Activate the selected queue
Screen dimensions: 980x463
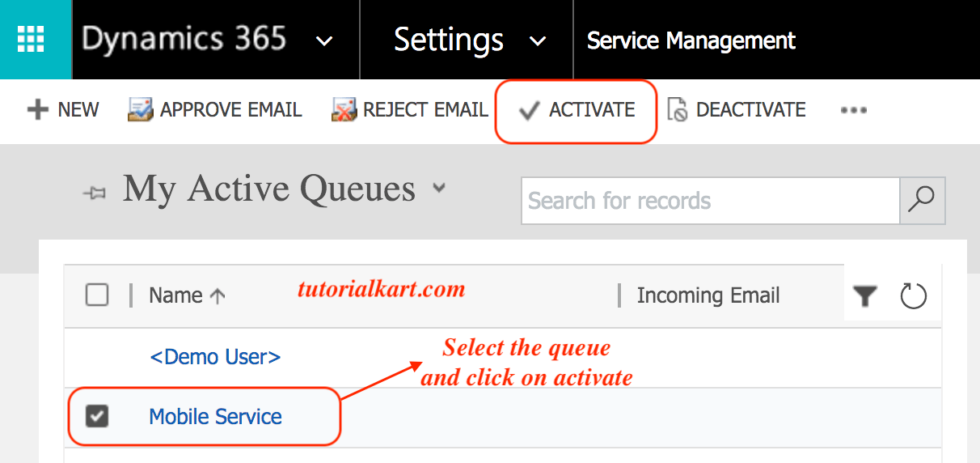click(x=576, y=110)
